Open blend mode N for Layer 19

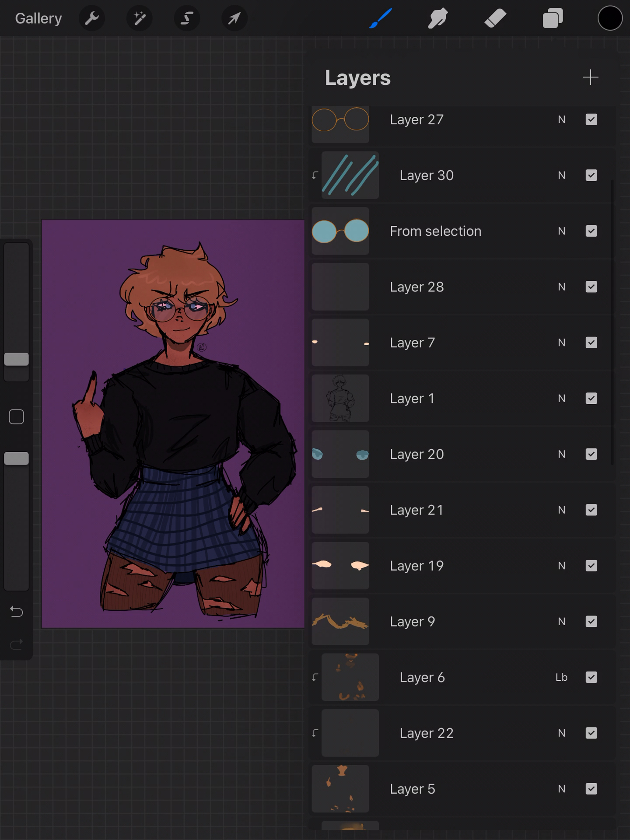(562, 566)
